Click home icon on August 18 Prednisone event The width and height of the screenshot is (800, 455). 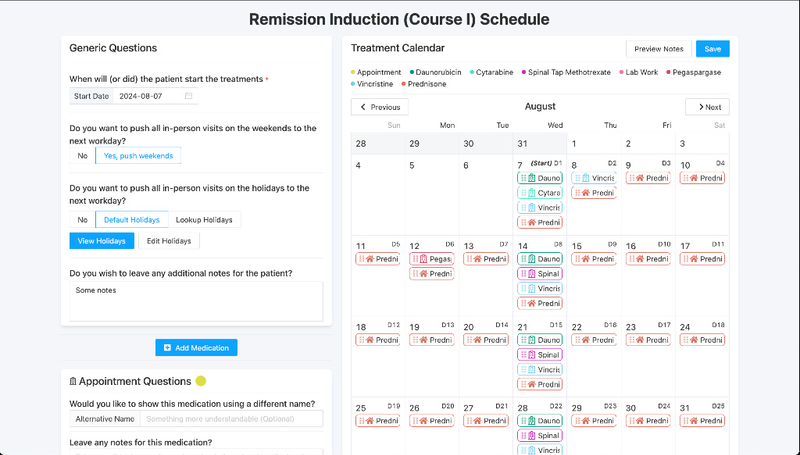369,341
